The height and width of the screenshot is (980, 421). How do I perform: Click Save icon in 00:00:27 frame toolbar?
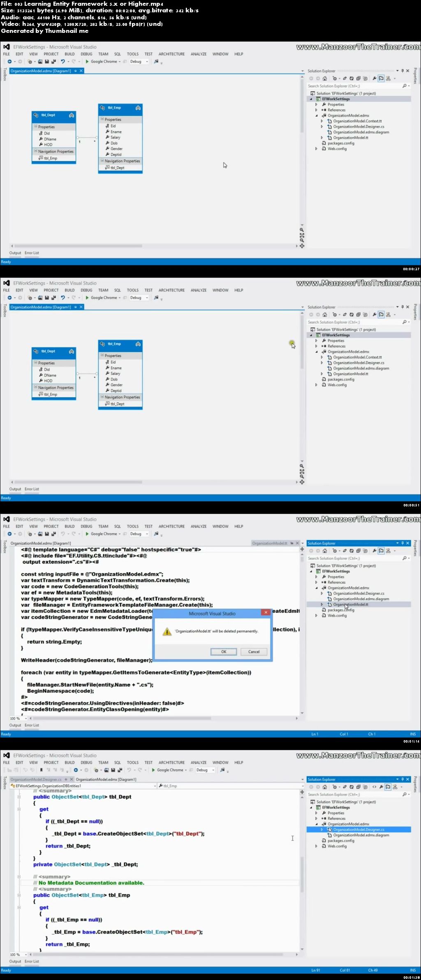(47, 62)
